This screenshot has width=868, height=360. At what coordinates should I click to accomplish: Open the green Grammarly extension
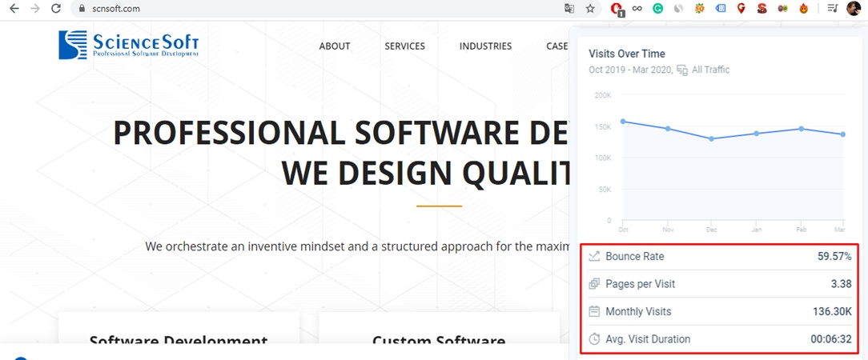coord(657,8)
